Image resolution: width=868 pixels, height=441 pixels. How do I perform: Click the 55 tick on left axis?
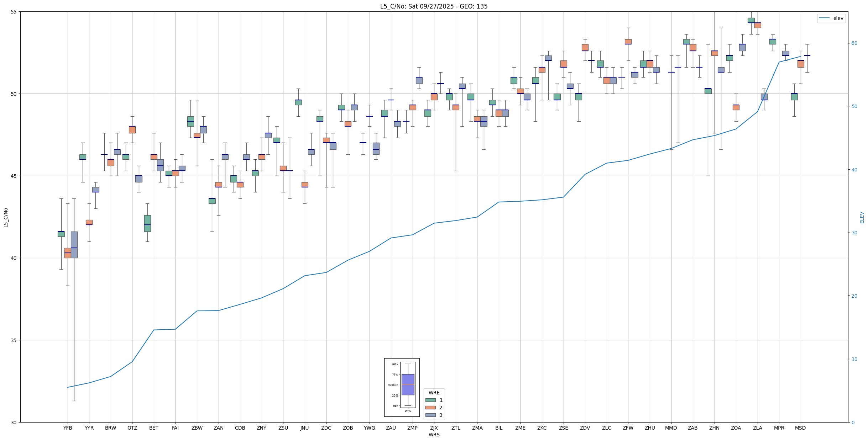(x=14, y=12)
